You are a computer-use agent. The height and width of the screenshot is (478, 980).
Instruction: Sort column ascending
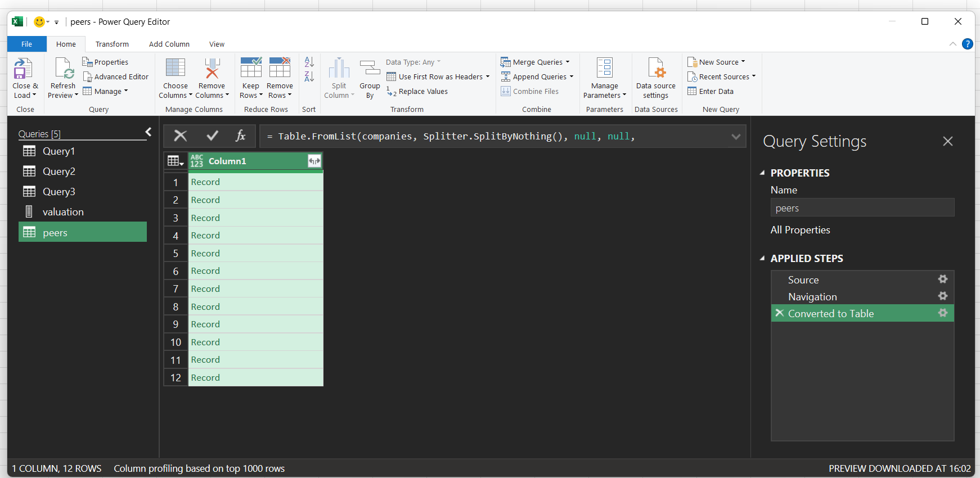[309, 62]
